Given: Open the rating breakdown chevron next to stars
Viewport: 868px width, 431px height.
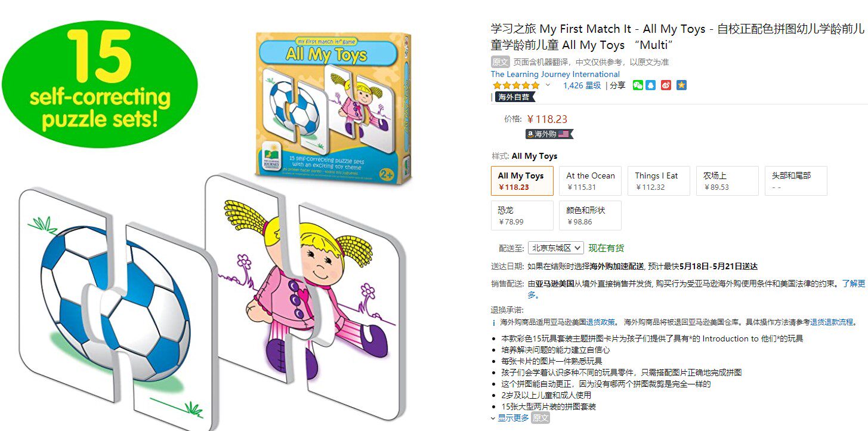Looking at the screenshot, I should [548, 85].
